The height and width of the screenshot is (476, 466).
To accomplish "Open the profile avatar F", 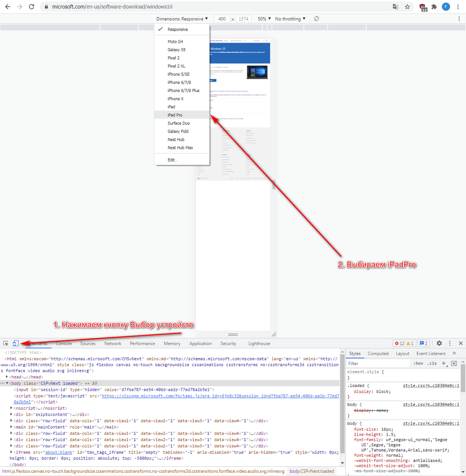I will (x=446, y=7).
